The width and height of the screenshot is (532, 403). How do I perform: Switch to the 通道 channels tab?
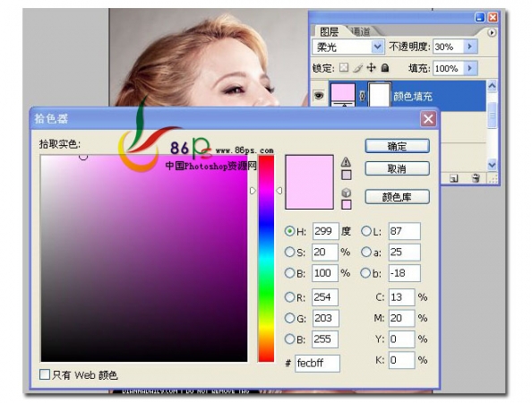pos(360,32)
